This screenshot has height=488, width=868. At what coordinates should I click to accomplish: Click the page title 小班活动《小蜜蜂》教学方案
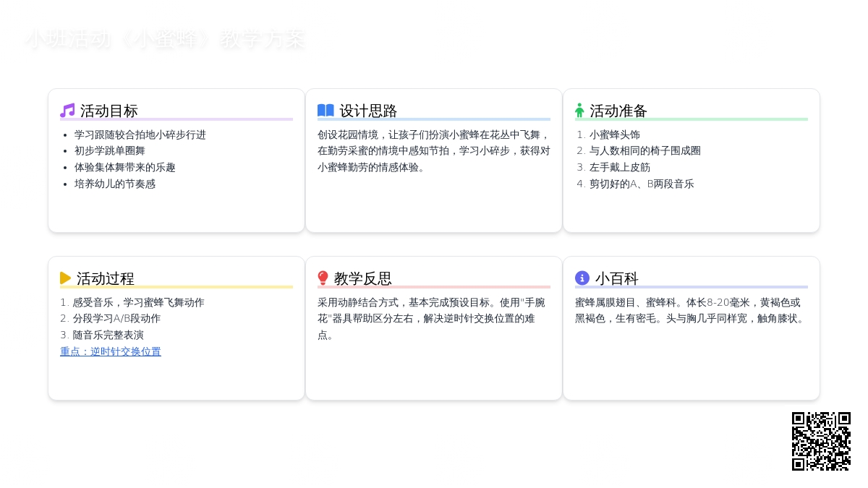165,40
